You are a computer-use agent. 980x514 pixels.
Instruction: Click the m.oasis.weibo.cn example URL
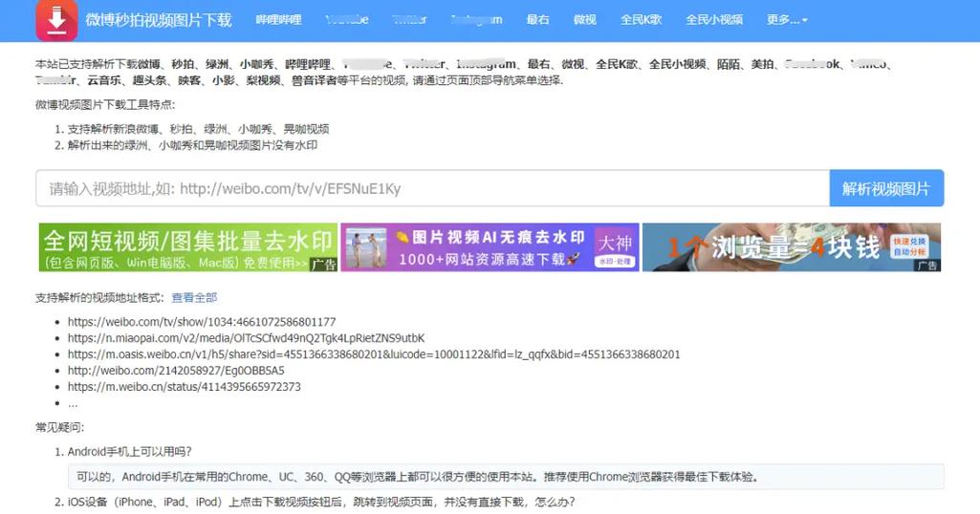click(x=374, y=354)
